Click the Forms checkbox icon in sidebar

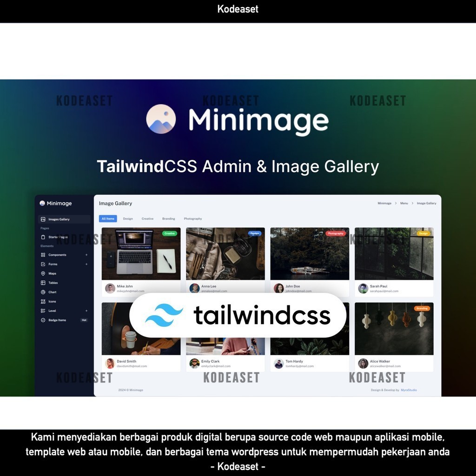[x=43, y=264]
